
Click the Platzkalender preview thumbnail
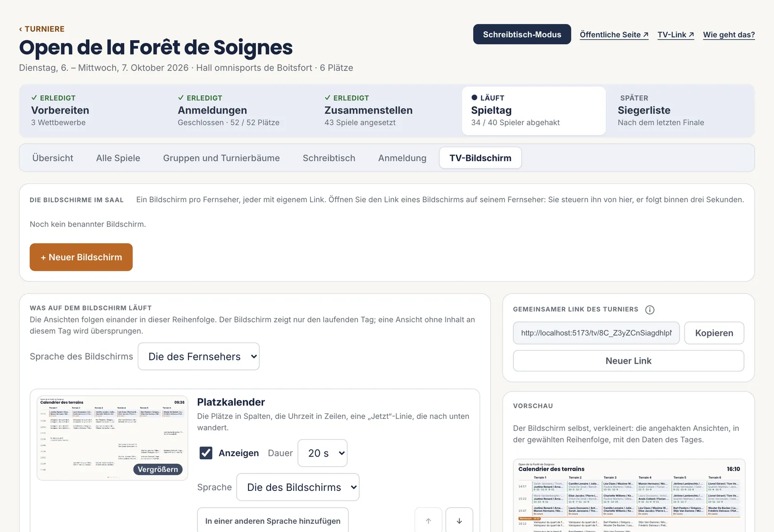[112, 438]
